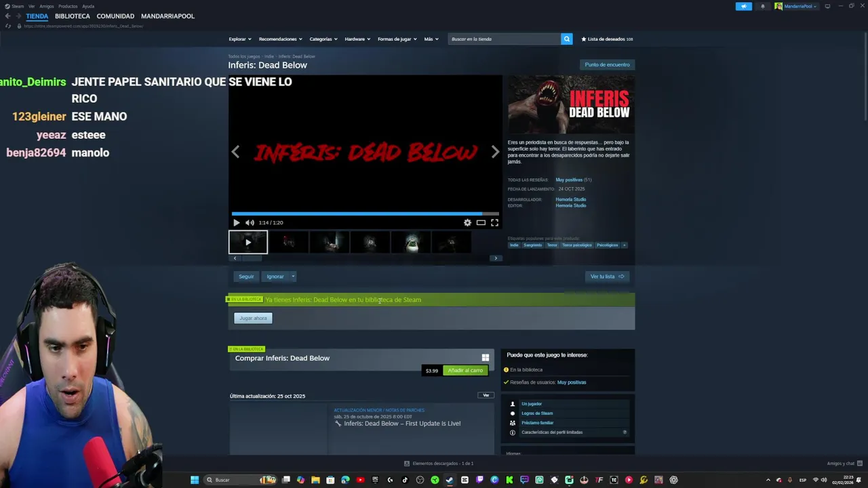Click Hemoria Studio developer link
Screen dimensions: 868x488
570,199
